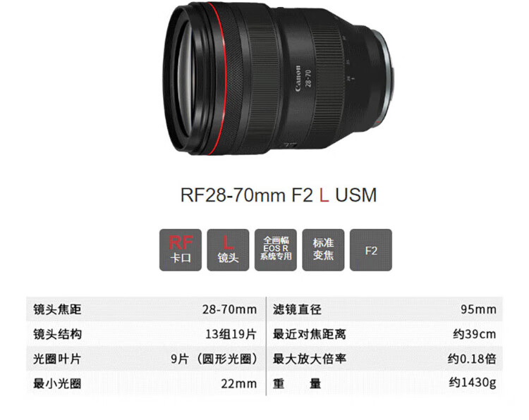The width and height of the screenshot is (529, 420).
Task: Click the 13组19片 structure value
Action: [x=231, y=335]
